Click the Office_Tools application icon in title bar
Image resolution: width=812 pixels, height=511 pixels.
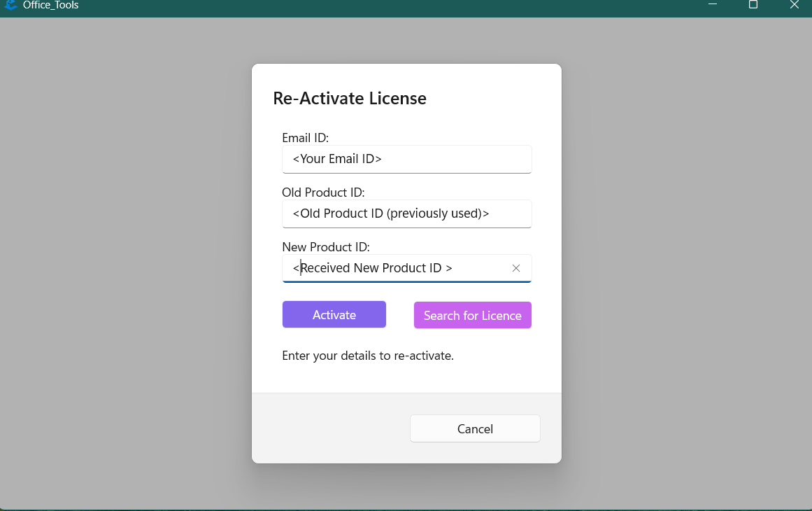click(10, 6)
